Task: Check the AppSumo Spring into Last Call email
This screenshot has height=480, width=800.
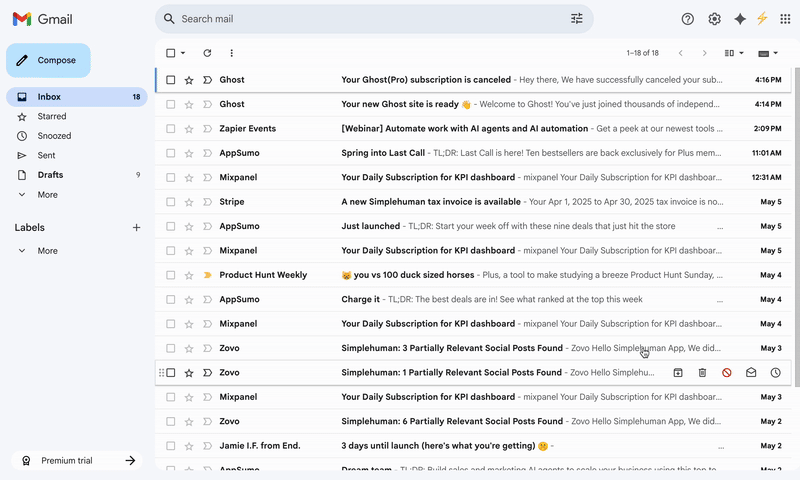Action: pyautogui.click(x=170, y=153)
